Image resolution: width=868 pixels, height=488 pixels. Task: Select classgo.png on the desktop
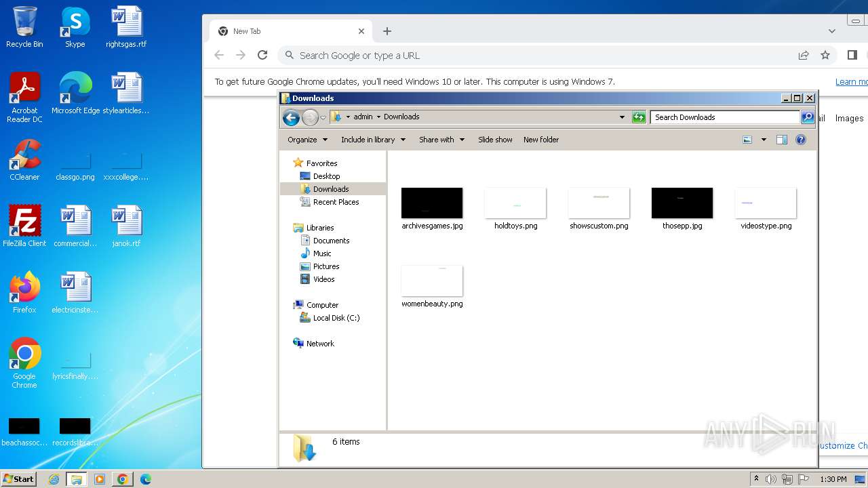click(x=75, y=166)
